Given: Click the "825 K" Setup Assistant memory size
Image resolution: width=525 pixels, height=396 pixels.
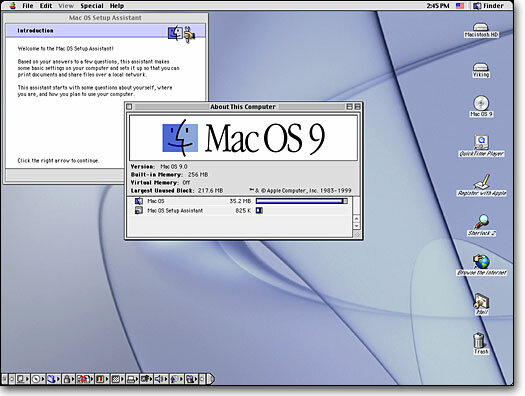Looking at the screenshot, I should pos(243,211).
